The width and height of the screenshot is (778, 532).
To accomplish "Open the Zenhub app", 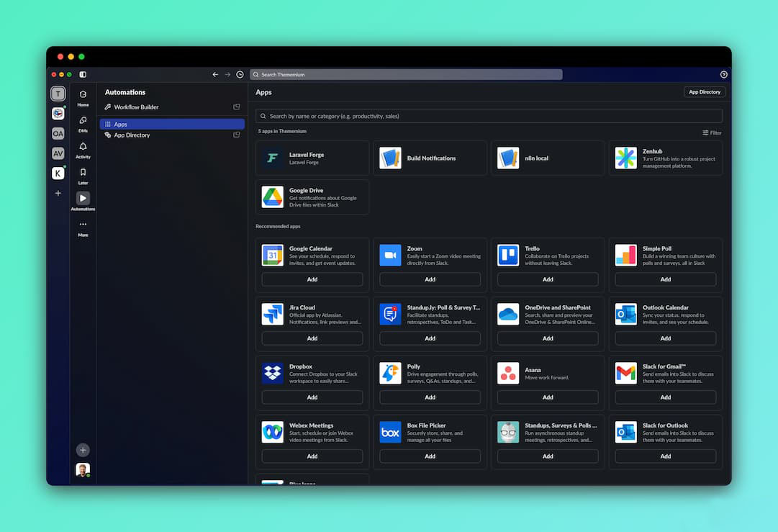I will [x=666, y=158].
